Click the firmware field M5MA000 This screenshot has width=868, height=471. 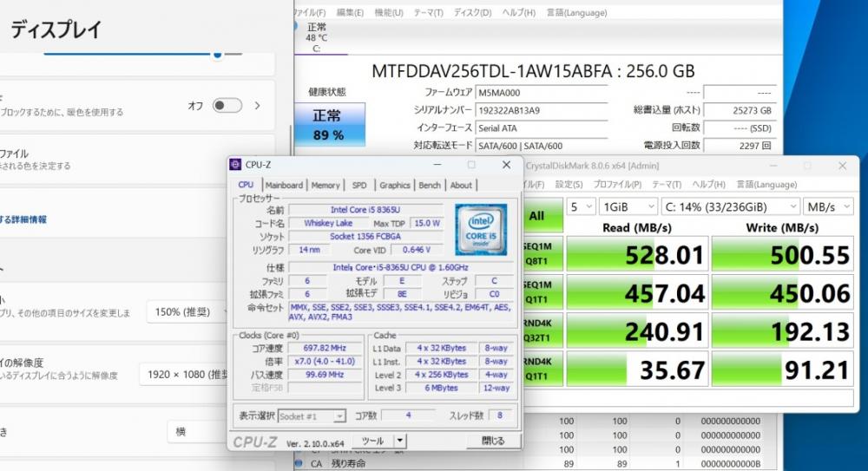(542, 93)
